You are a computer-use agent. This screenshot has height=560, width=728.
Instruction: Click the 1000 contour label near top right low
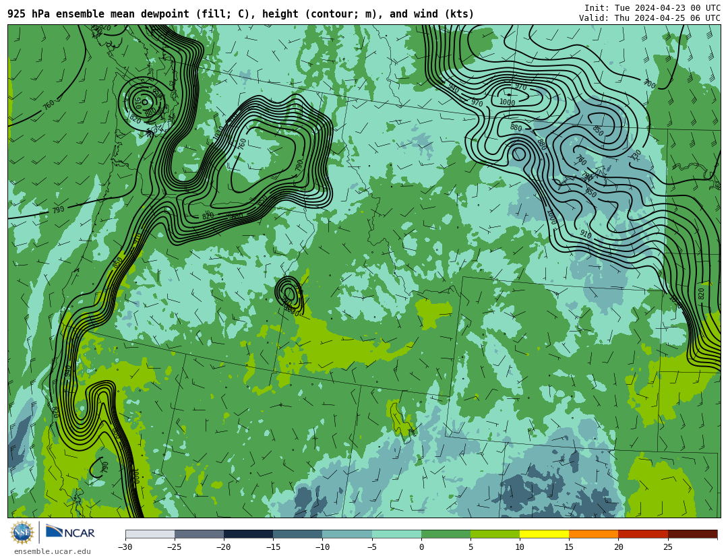507,102
